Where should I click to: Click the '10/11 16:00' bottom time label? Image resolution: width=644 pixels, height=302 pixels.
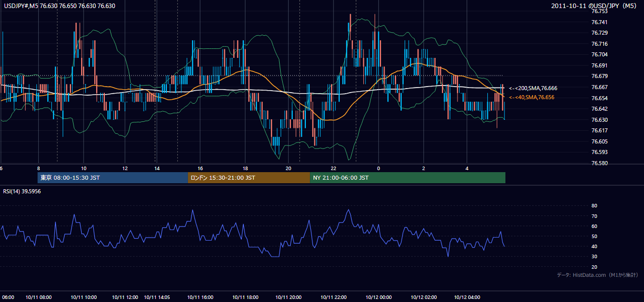[x=200, y=297]
